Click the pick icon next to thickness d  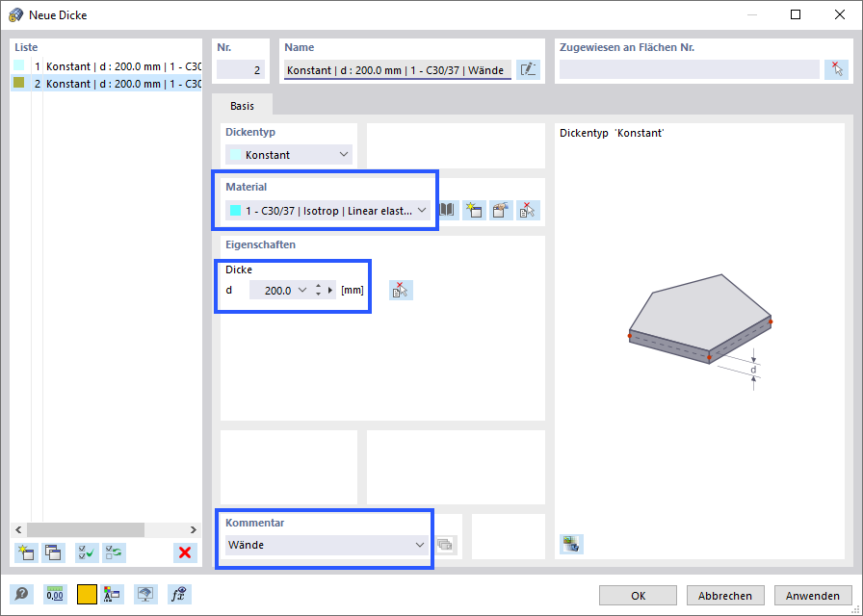pos(401,290)
